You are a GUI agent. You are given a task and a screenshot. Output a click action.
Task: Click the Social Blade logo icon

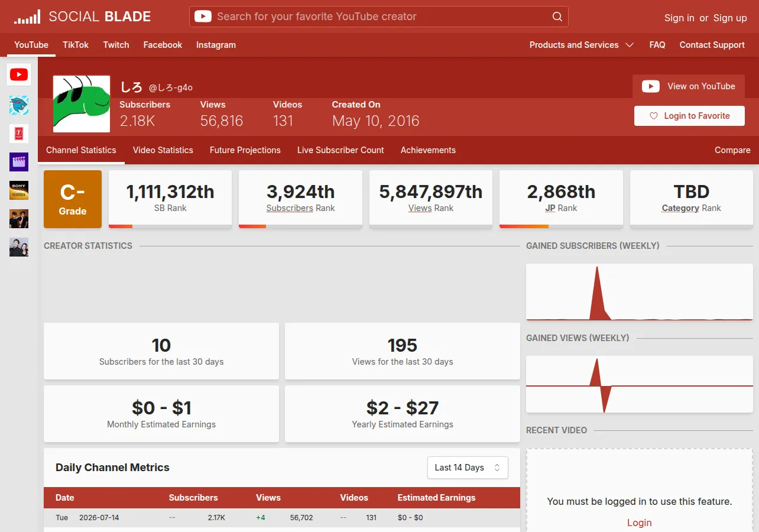[x=27, y=17]
